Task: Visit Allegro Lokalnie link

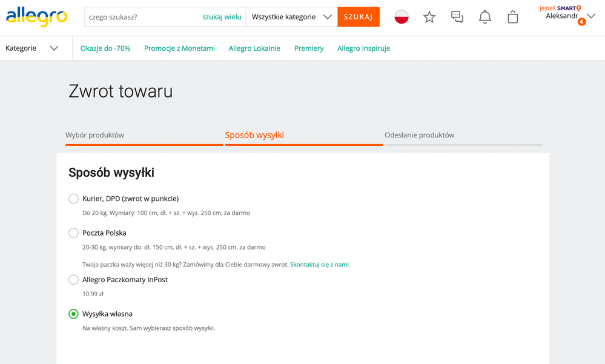Action: coord(254,48)
